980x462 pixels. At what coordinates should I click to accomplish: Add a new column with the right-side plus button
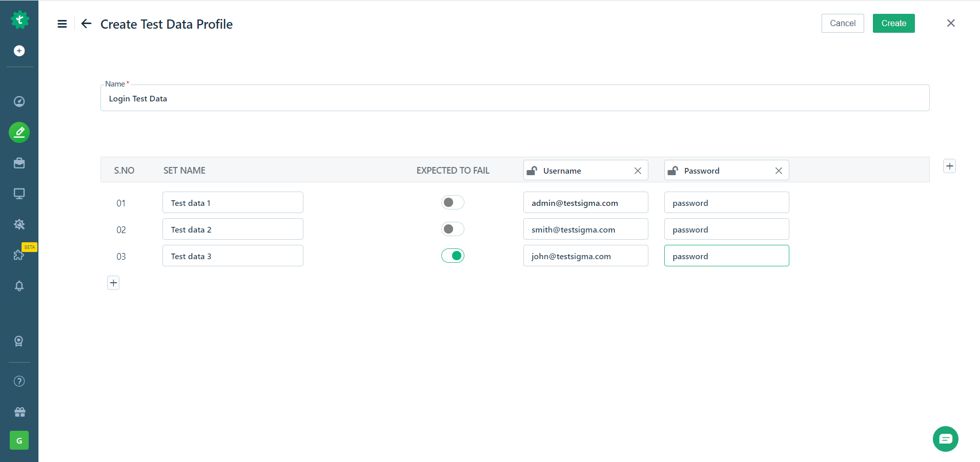949,165
